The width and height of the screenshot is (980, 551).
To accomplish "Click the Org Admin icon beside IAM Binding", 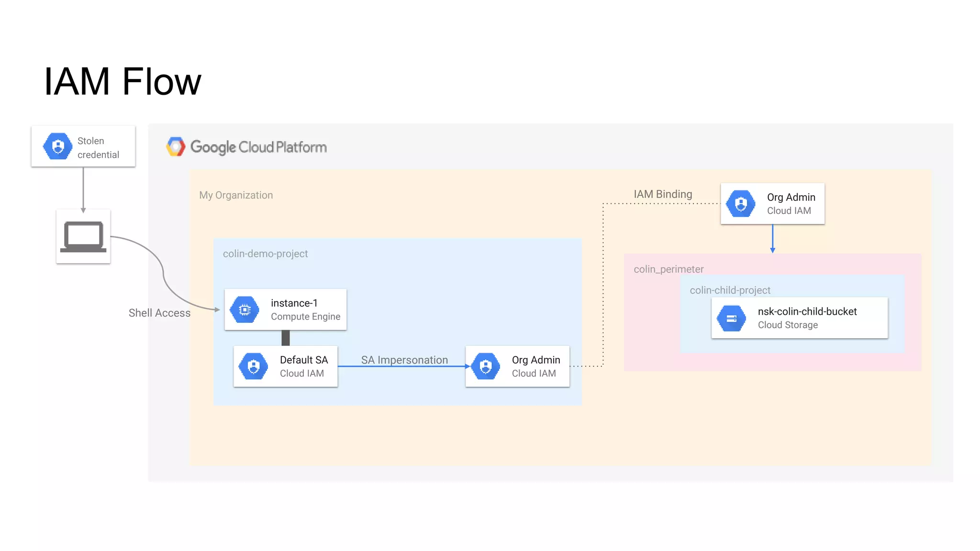I will (x=741, y=204).
